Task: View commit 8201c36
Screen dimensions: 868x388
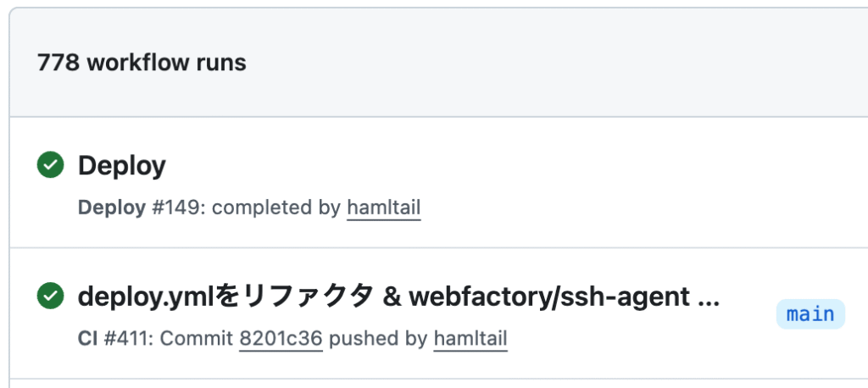Action: 281,339
